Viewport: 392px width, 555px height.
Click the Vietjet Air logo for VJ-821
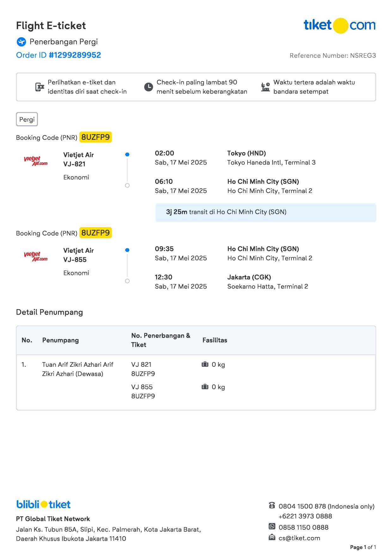35,161
